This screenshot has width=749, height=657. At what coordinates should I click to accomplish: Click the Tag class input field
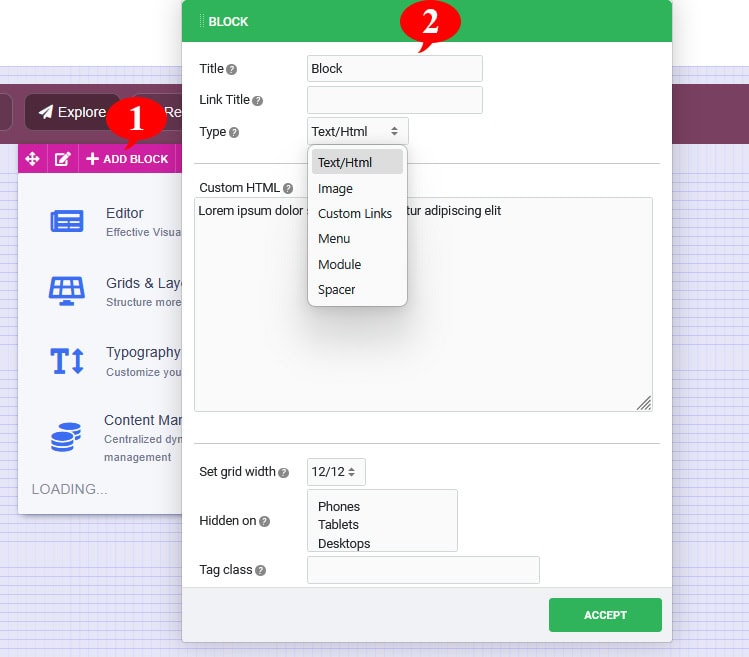point(423,570)
